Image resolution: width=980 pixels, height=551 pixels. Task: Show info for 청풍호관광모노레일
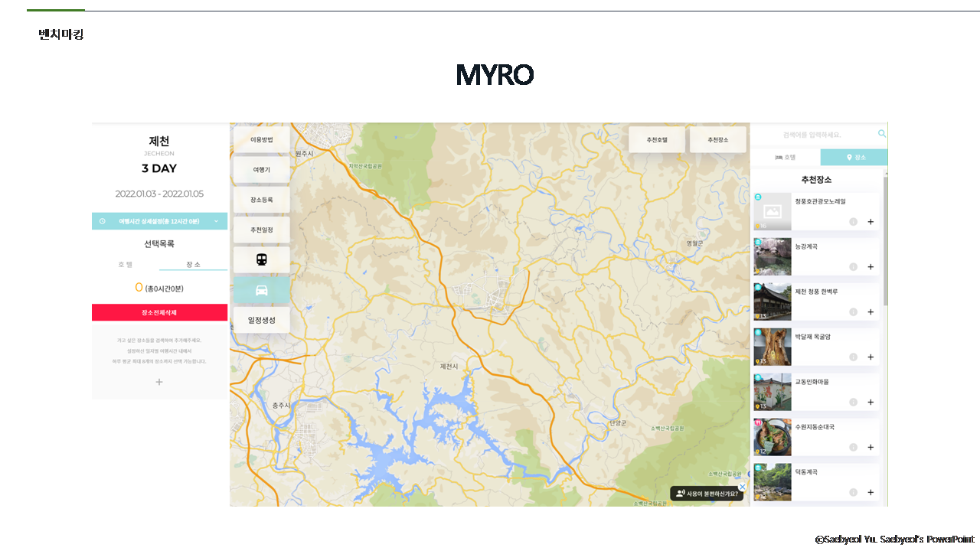click(x=853, y=222)
